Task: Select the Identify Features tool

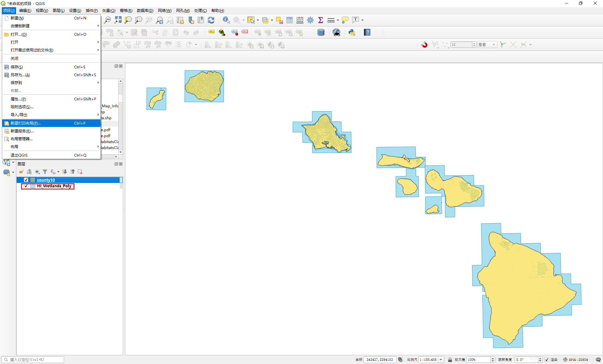Action: pyautogui.click(x=226, y=20)
